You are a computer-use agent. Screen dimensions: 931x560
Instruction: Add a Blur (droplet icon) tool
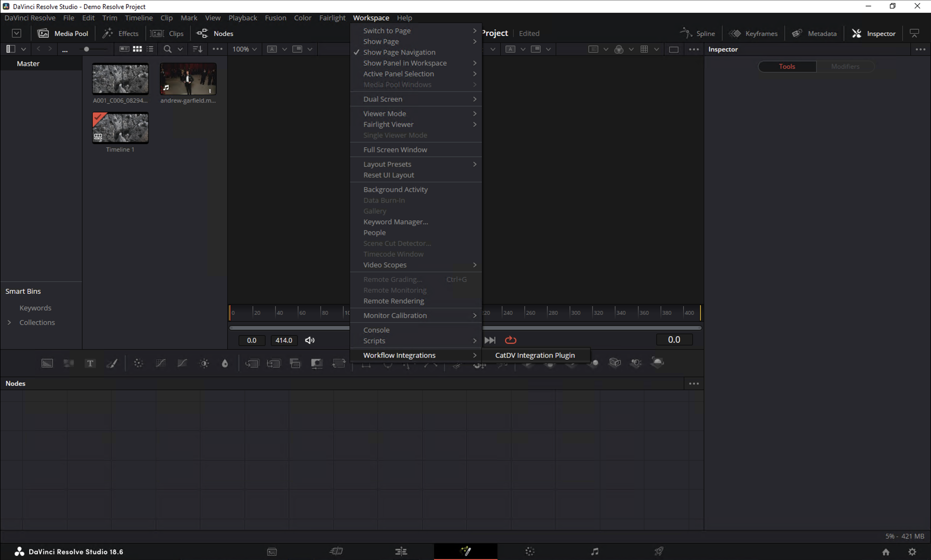[x=225, y=363]
